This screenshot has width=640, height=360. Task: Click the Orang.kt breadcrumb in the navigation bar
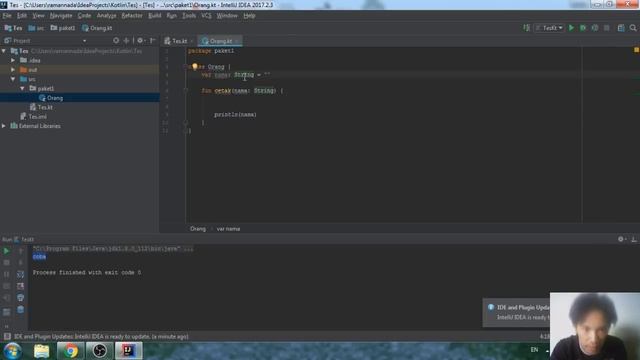click(97, 28)
